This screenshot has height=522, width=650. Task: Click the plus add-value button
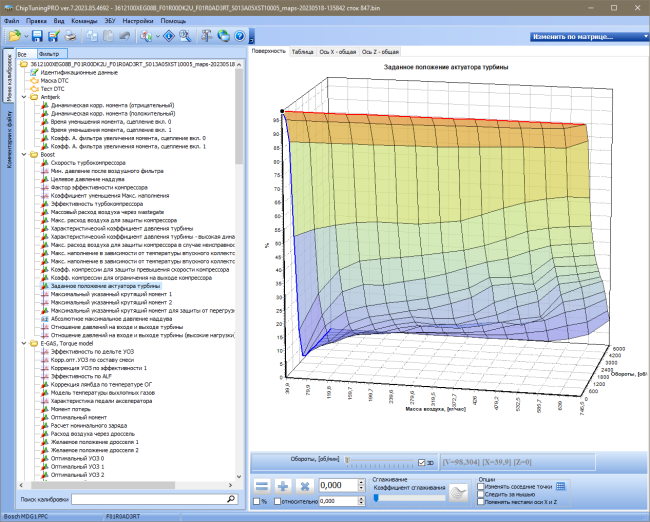[x=283, y=486]
